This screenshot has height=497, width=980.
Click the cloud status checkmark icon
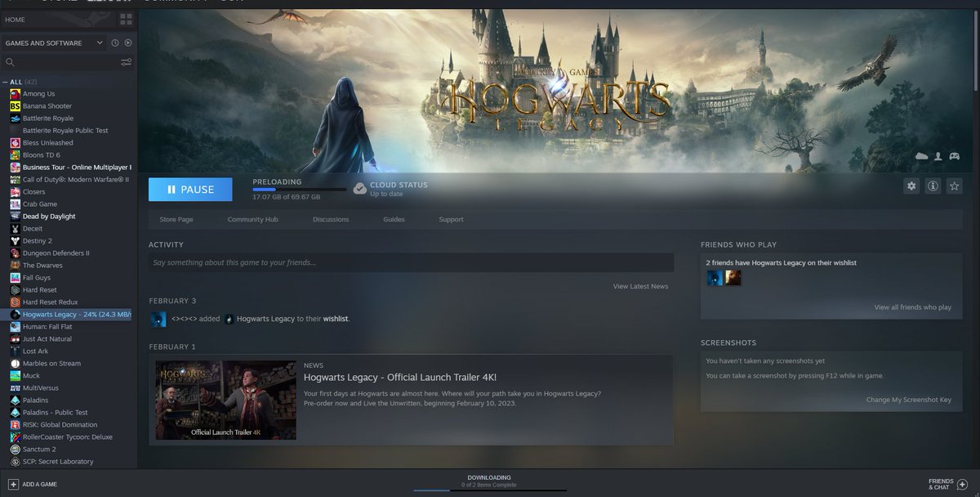[359, 189]
